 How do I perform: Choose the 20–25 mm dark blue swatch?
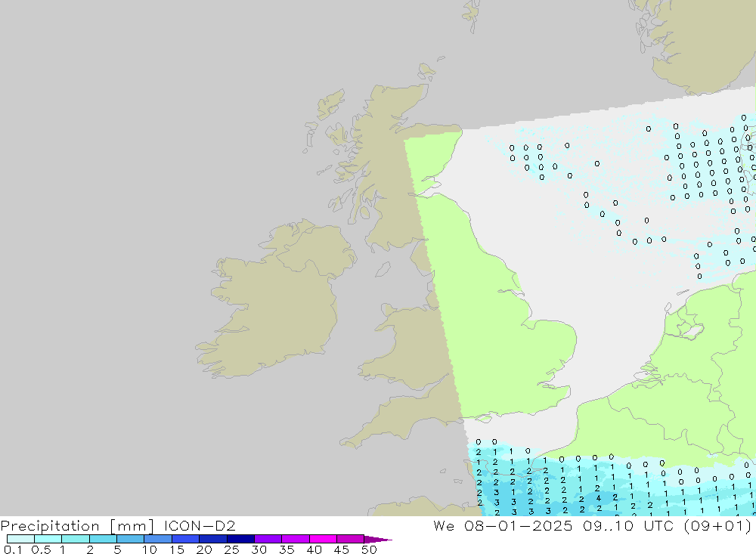(x=213, y=539)
